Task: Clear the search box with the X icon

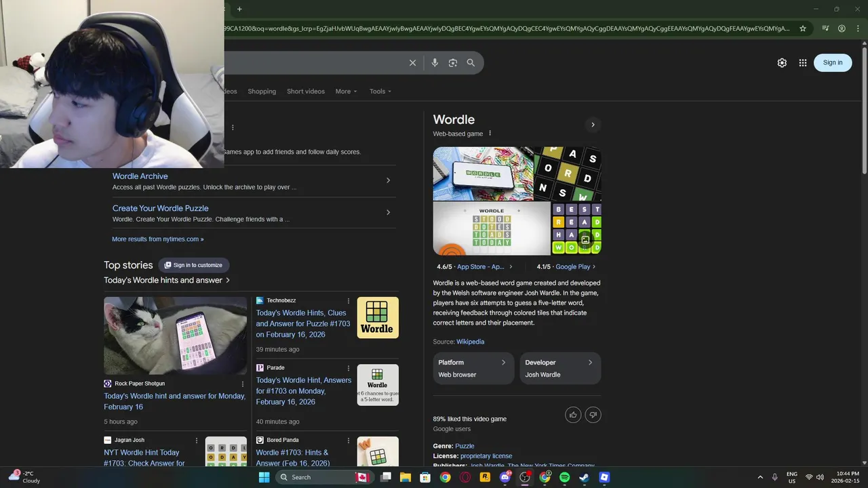Action: pos(412,63)
